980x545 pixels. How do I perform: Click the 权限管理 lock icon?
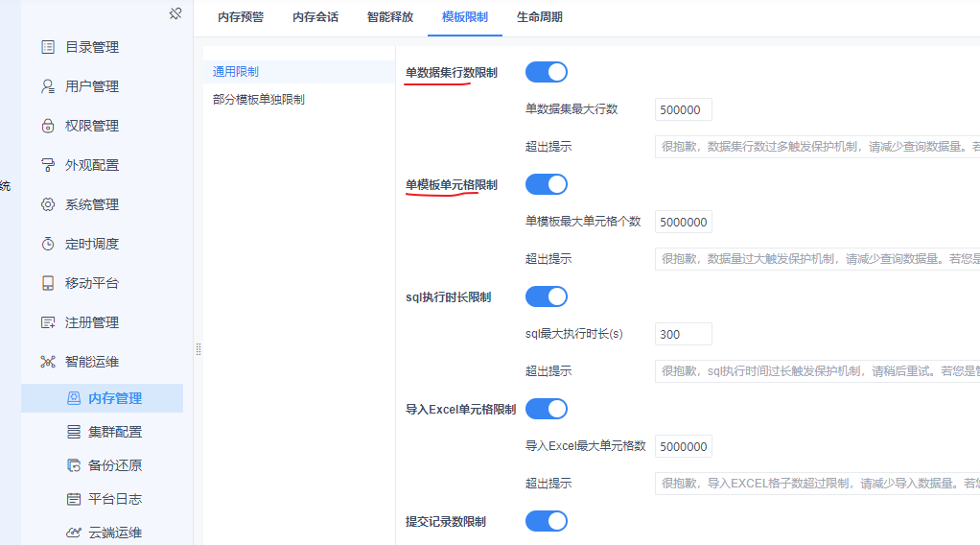coord(48,126)
